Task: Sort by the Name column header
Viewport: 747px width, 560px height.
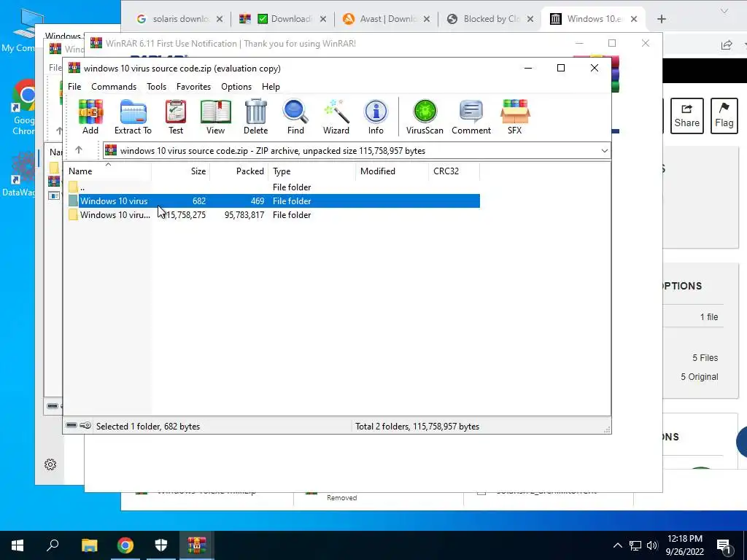Action: pos(108,171)
